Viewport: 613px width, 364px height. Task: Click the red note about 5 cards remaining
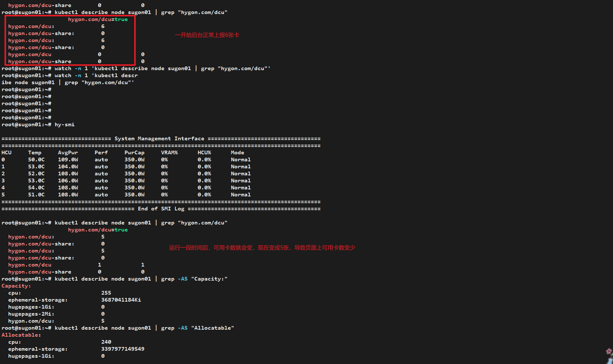pyautogui.click(x=262, y=248)
